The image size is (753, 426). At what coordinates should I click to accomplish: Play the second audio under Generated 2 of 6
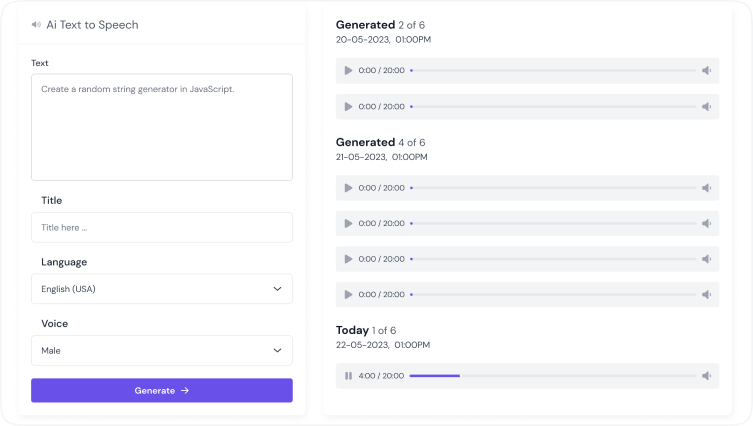coord(348,106)
